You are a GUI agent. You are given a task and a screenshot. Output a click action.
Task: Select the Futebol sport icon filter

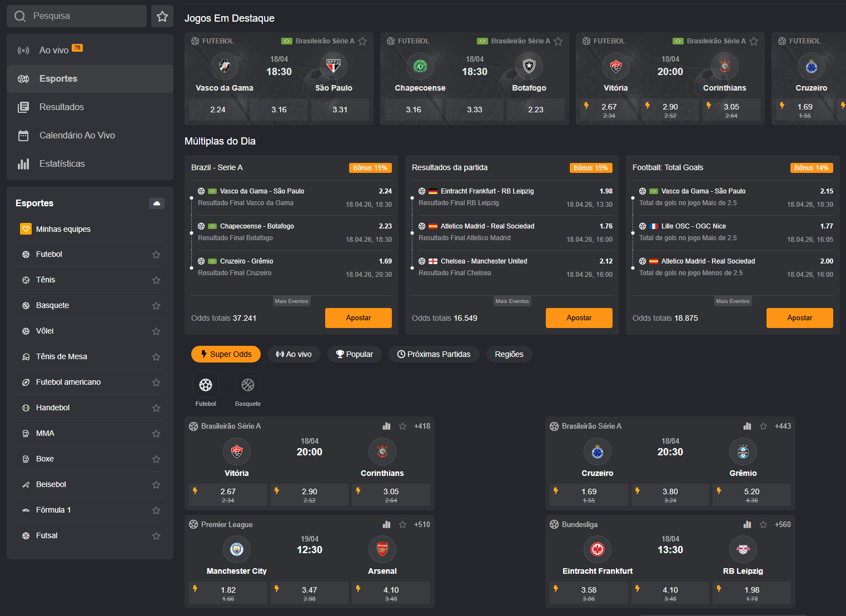[x=206, y=385]
